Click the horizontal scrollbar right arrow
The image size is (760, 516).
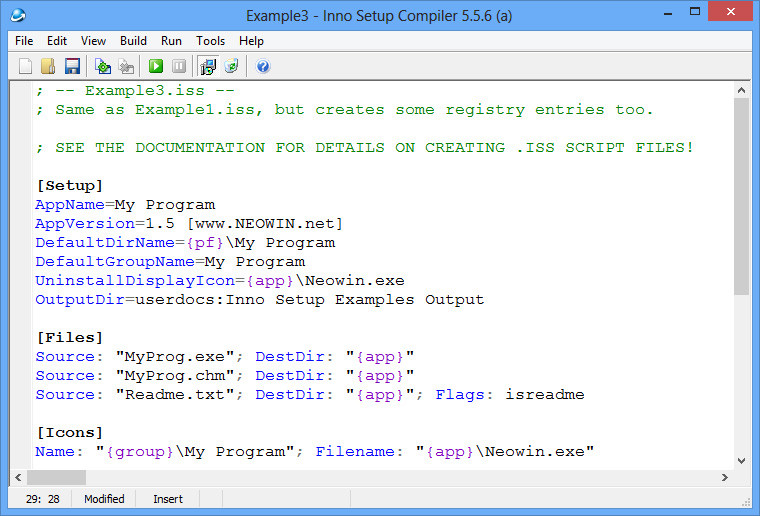[x=725, y=477]
